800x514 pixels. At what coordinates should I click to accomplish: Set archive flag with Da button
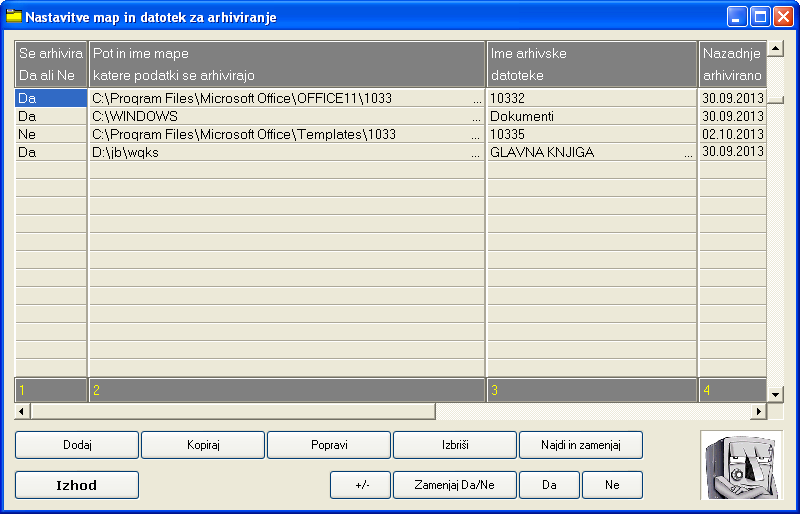[x=549, y=485]
